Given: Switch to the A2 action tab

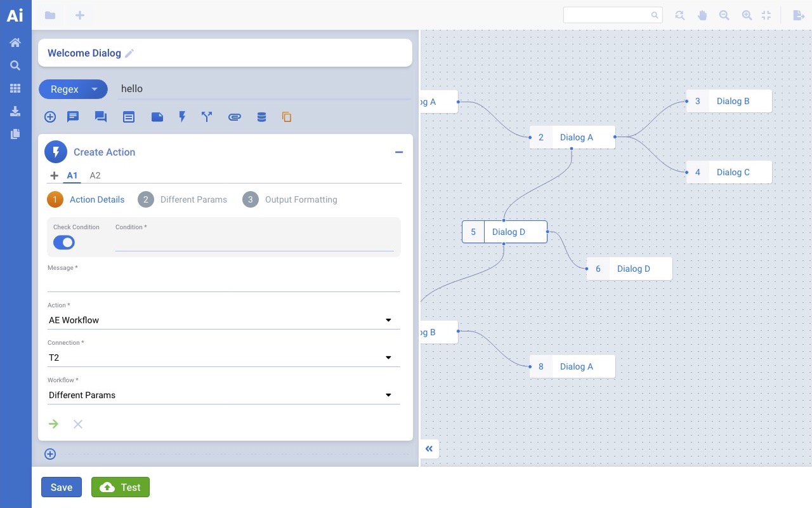Looking at the screenshot, I should pyautogui.click(x=95, y=175).
